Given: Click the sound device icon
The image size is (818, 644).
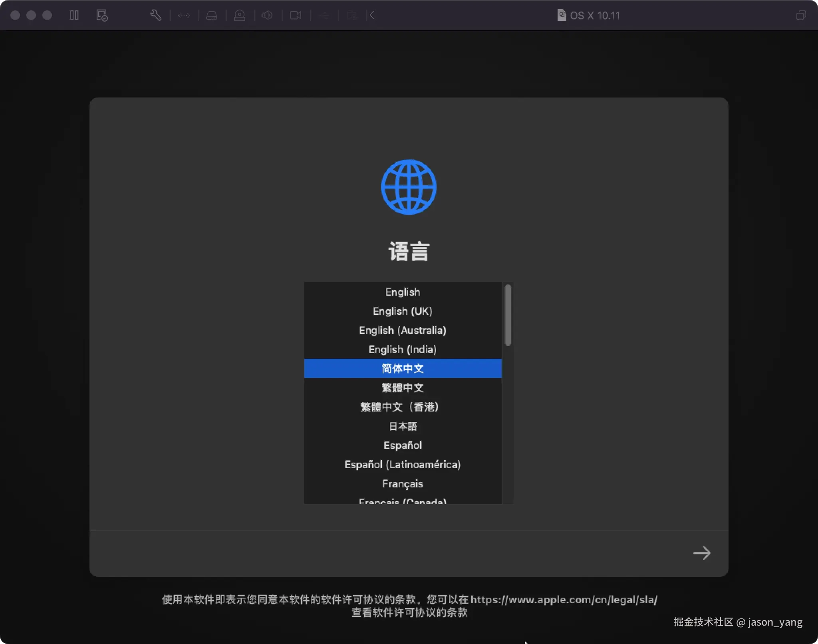Looking at the screenshot, I should pos(267,16).
